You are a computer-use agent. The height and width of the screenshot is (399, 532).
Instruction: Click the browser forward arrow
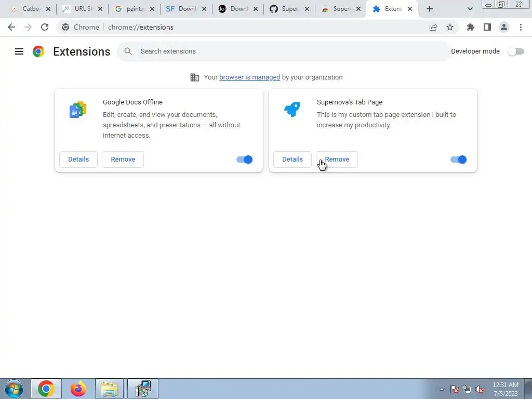tap(28, 27)
